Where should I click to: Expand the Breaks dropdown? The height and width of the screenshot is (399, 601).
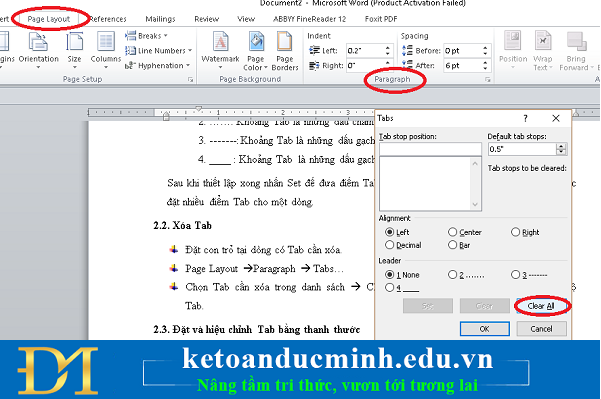(146, 36)
